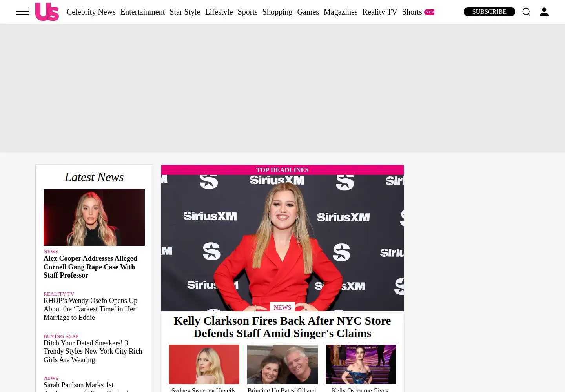Navigate to Reality TV
Viewport: 565px width, 392px height.
tap(380, 12)
